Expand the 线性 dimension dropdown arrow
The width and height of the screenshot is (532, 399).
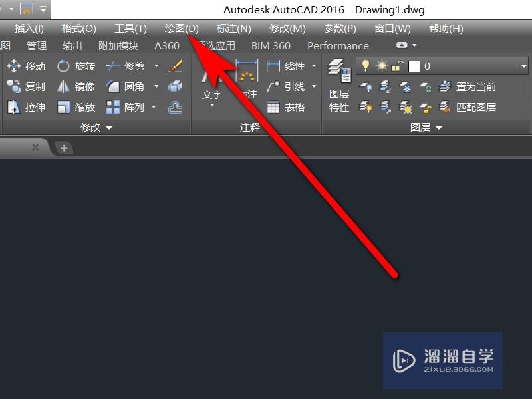point(314,66)
